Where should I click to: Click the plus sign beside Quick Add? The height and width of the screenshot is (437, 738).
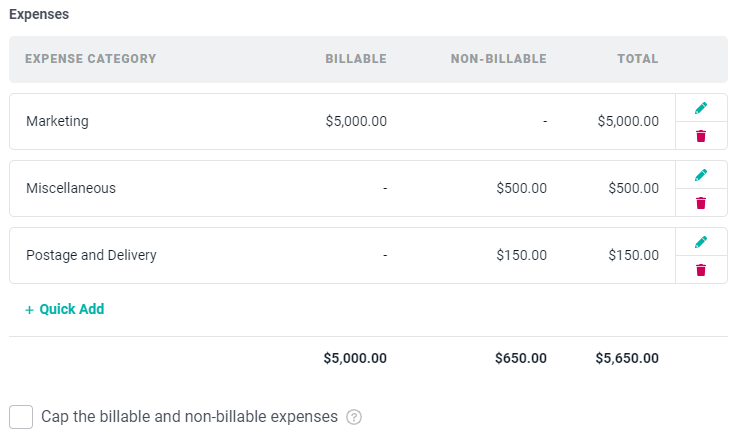coord(29,310)
